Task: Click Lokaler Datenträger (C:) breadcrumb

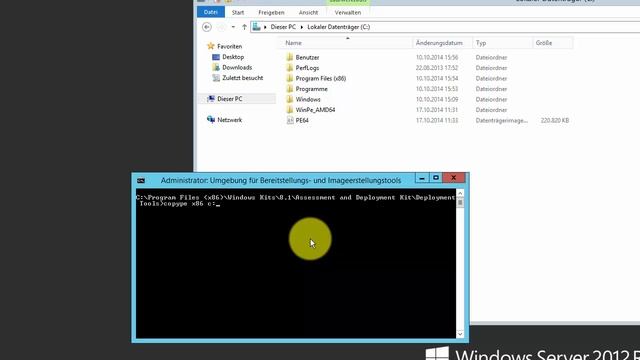Action: [338, 27]
